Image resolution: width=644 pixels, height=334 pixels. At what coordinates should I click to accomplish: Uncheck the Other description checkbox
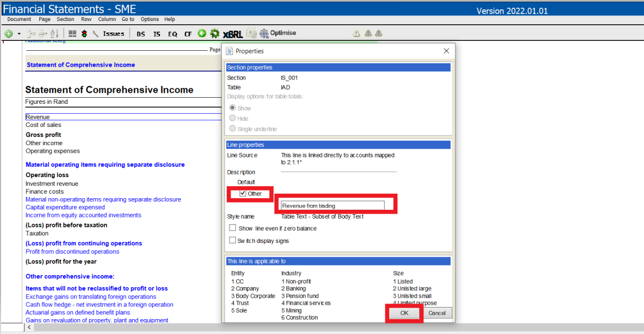(x=243, y=194)
